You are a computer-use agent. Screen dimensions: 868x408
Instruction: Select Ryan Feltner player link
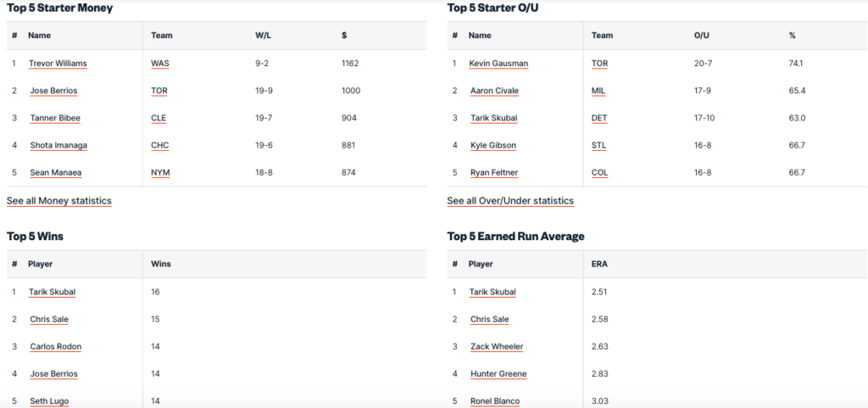coord(494,172)
